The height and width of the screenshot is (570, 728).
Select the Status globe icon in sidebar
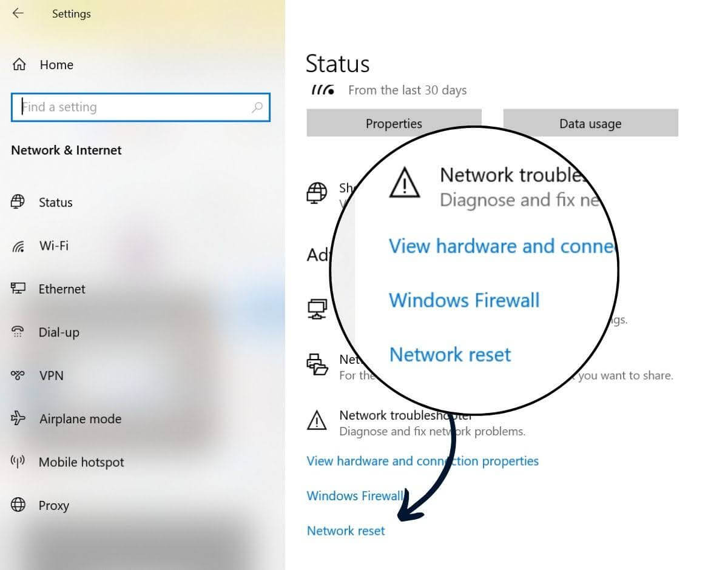click(18, 202)
